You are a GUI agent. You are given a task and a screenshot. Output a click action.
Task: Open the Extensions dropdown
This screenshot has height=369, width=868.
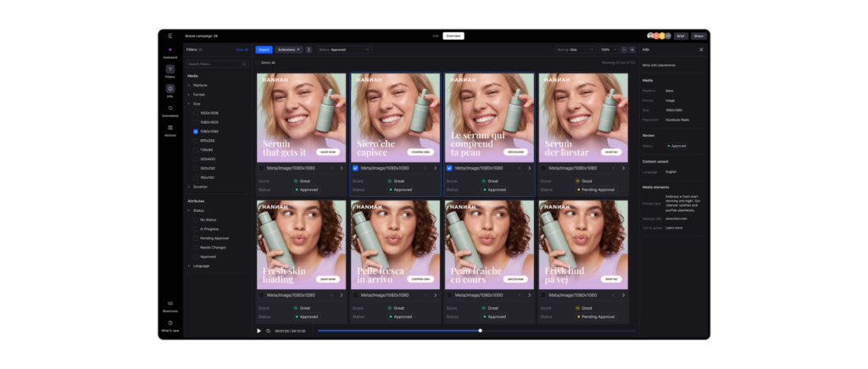tap(289, 49)
